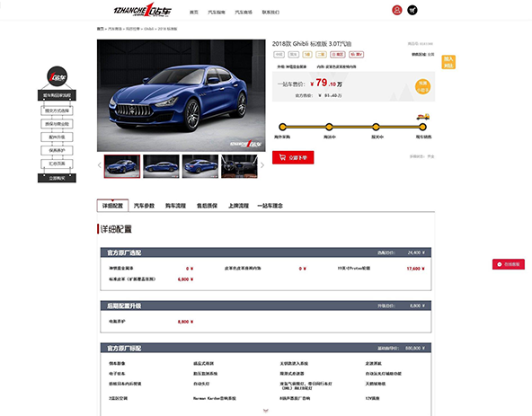This screenshot has width=532, height=416.
Task: Click the final 现车销售 progress dot
Action: click(422, 127)
